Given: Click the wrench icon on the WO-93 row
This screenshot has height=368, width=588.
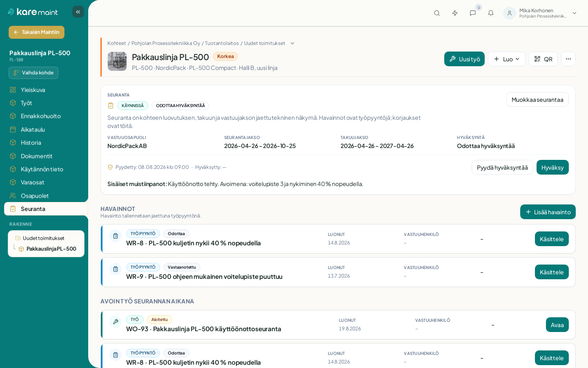Looking at the screenshot, I should point(116,322).
